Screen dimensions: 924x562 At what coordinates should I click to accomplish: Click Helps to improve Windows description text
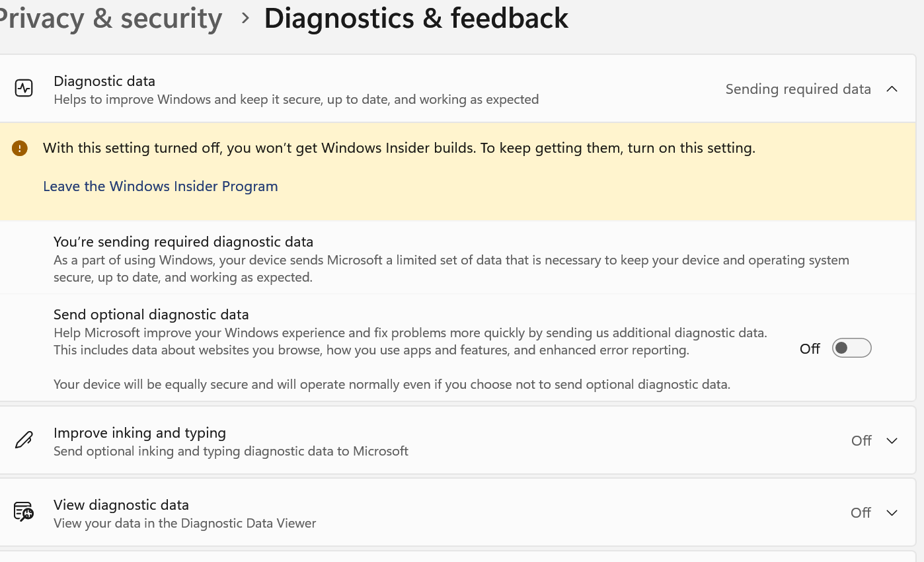[296, 99]
